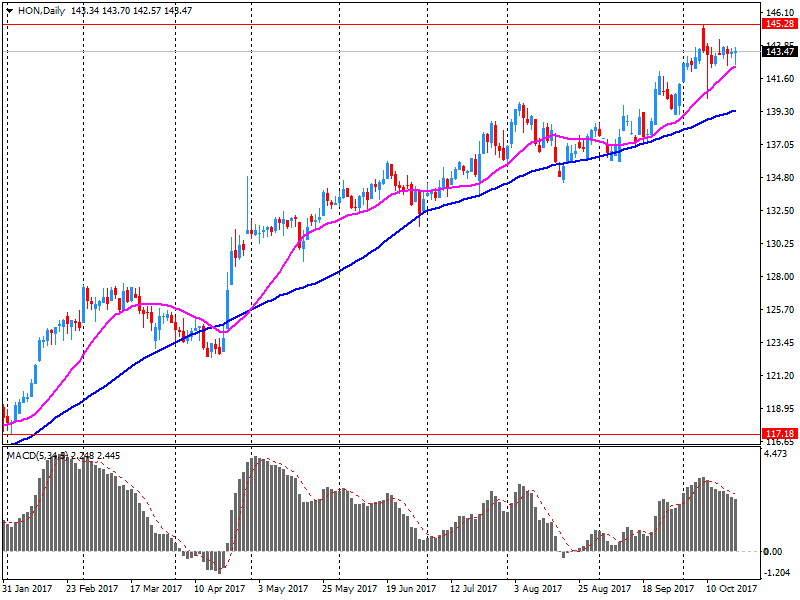Viewport: 800px width, 600px height.
Task: Click the MACD scale value 4.473
Action: 776,454
